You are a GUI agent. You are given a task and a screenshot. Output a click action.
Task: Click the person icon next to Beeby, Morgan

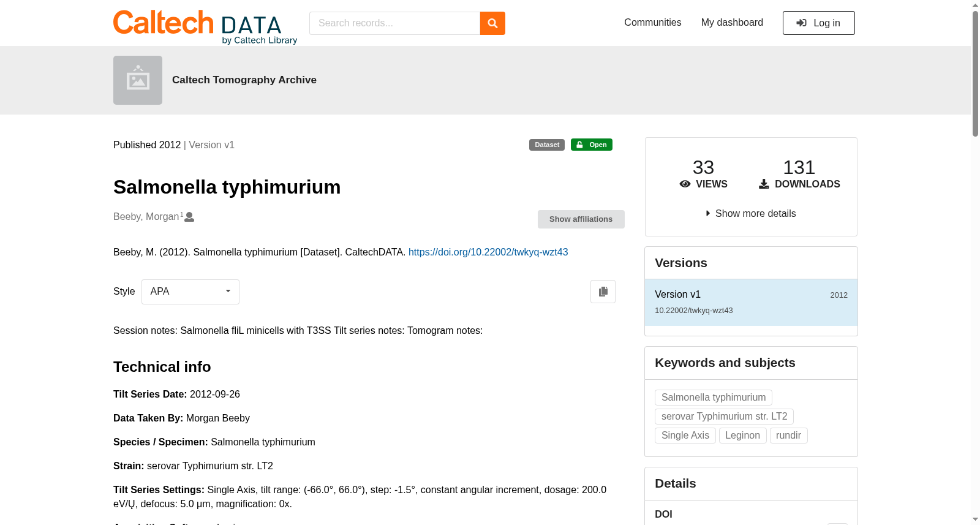pyautogui.click(x=189, y=217)
